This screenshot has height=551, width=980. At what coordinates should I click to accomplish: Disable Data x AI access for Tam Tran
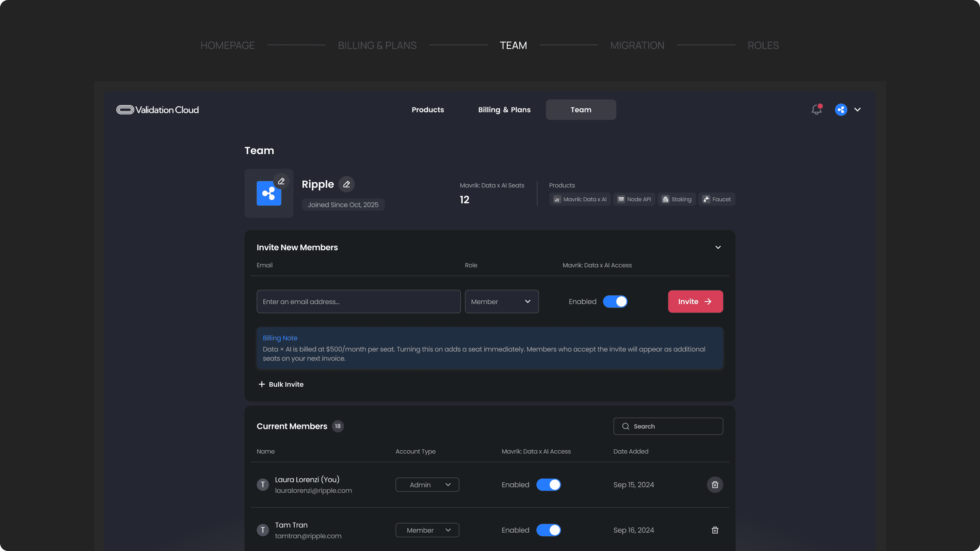click(548, 530)
